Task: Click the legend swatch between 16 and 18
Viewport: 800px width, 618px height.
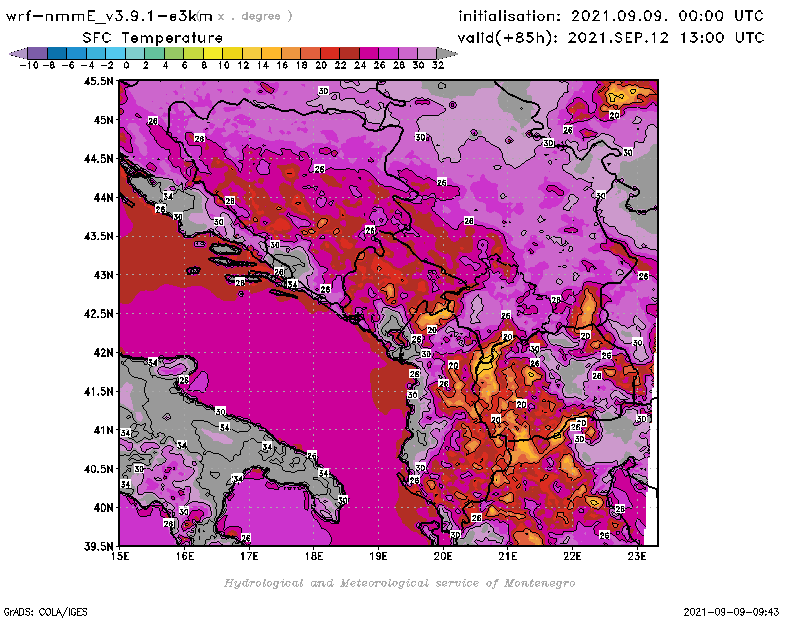Action: 290,53
